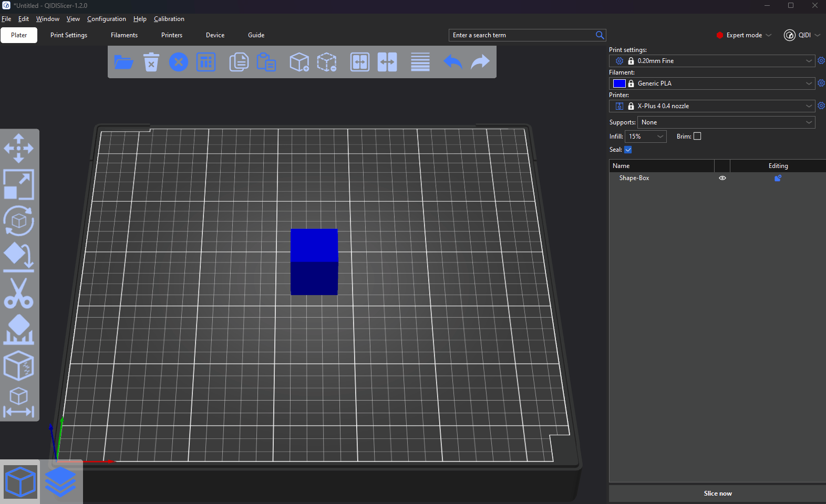Open the Calibration menu
This screenshot has height=504, width=826.
point(169,19)
